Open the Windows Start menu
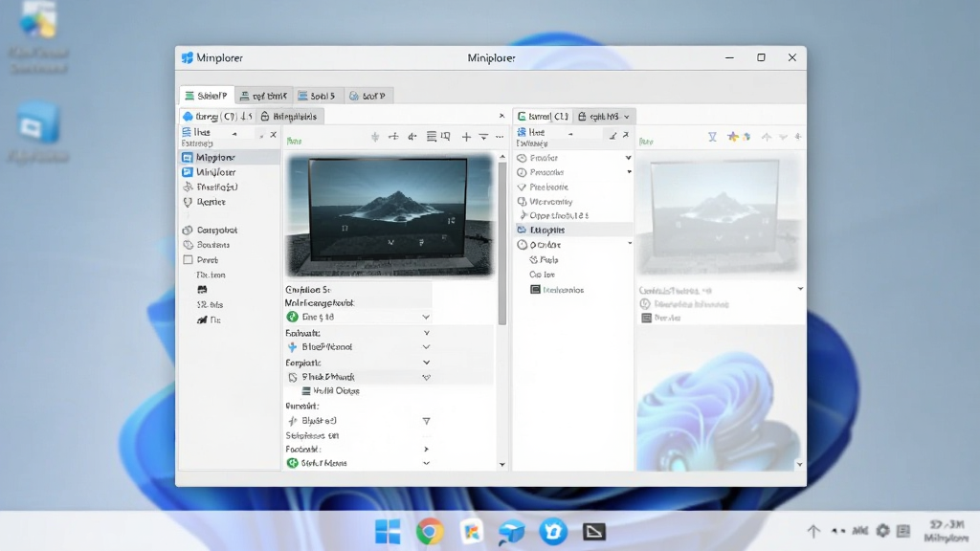The width and height of the screenshot is (980, 551). coord(388,531)
